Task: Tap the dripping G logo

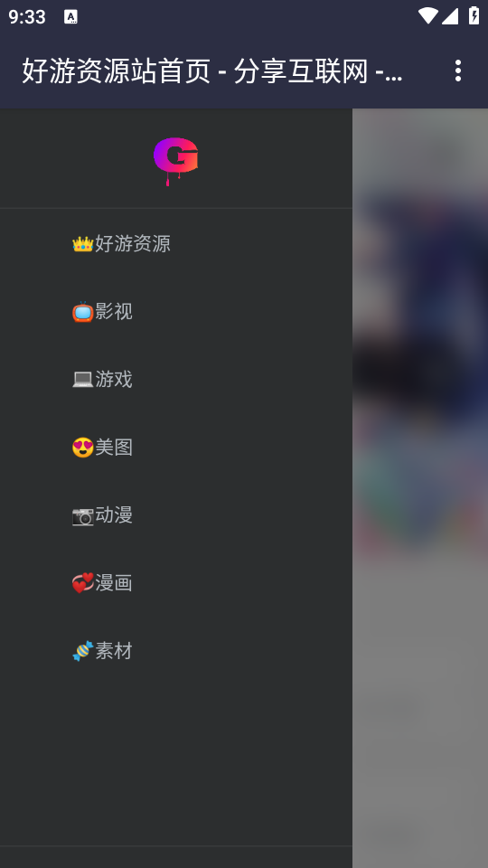Action: (x=176, y=161)
